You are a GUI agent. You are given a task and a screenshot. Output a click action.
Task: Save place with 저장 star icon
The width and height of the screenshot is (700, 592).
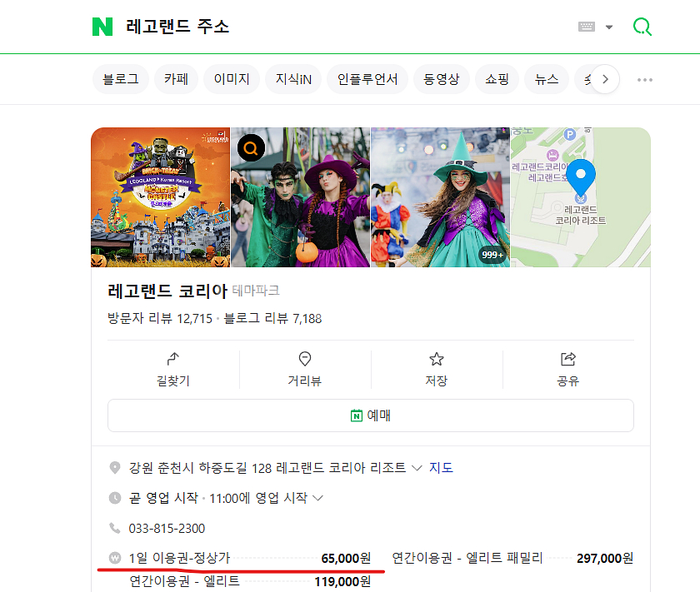436,359
